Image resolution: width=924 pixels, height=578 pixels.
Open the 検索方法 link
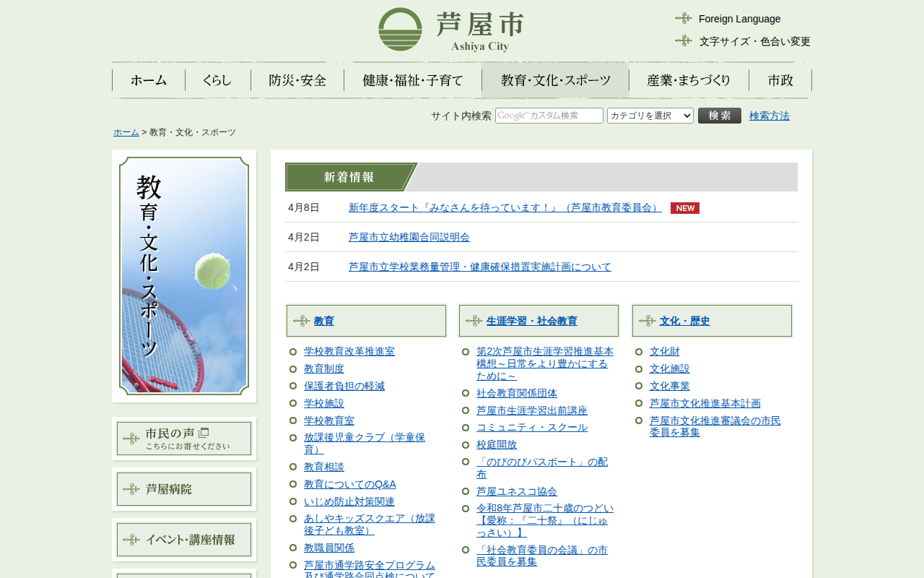click(770, 116)
